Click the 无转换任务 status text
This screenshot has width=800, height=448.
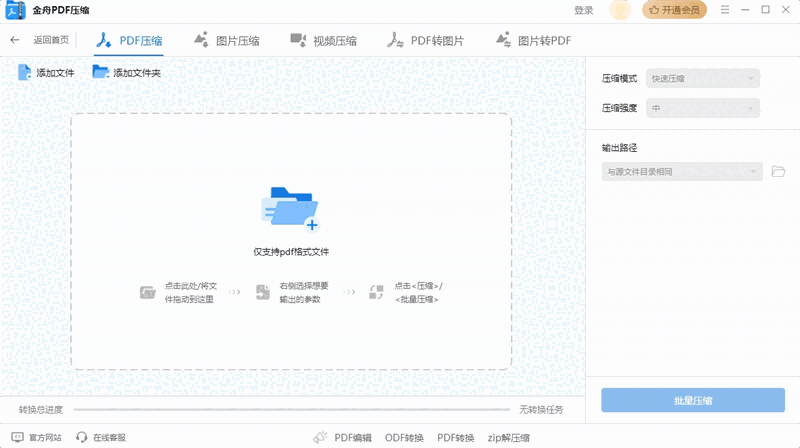click(x=541, y=409)
